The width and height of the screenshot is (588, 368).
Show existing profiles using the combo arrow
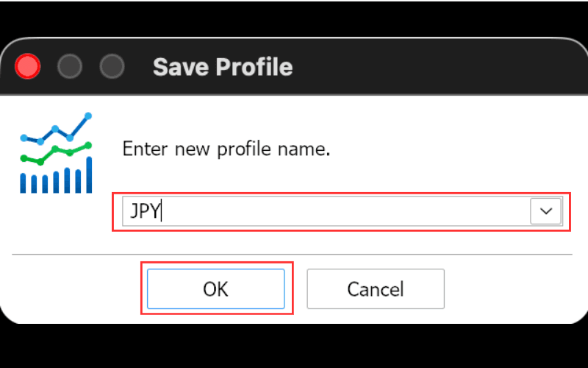(546, 211)
